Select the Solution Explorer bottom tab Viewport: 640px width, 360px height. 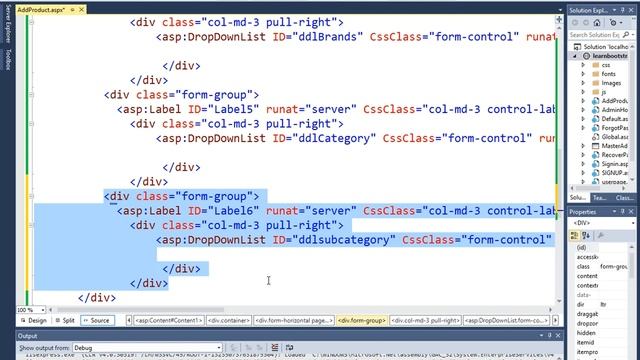point(578,198)
